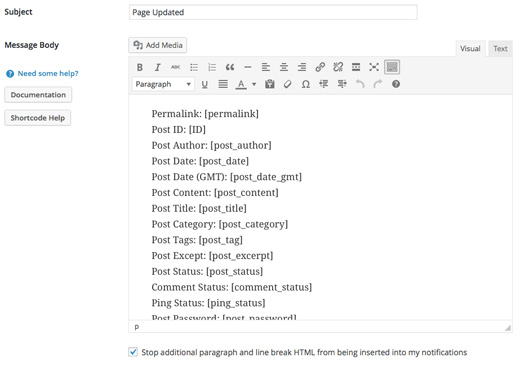Image resolution: width=520 pixels, height=371 pixels.
Task: Apply the text color with the A icon
Action: [241, 84]
